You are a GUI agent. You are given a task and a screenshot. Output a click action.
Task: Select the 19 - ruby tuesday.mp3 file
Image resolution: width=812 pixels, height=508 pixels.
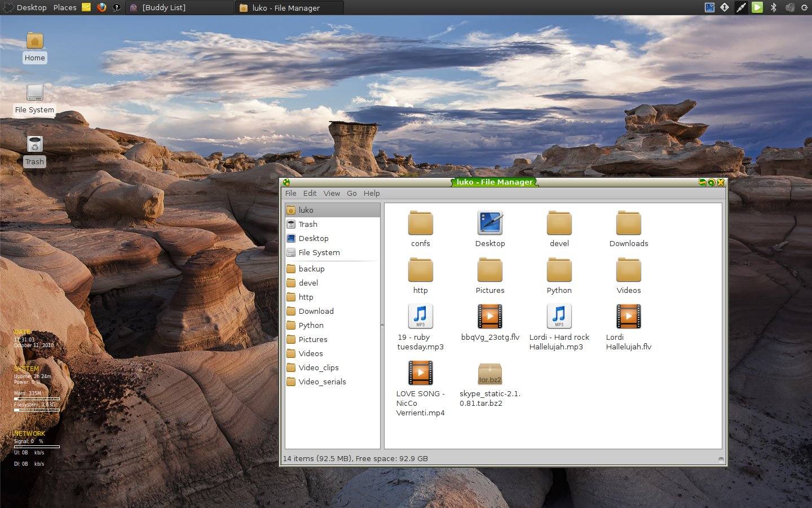click(x=420, y=317)
